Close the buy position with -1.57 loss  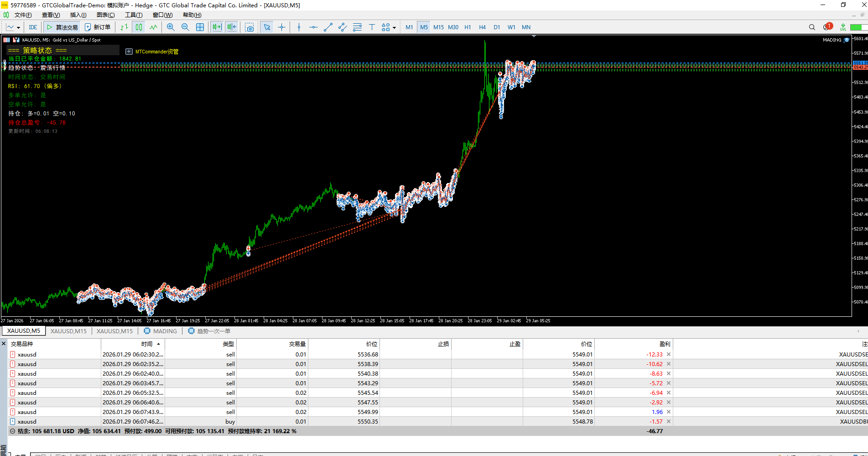669,421
